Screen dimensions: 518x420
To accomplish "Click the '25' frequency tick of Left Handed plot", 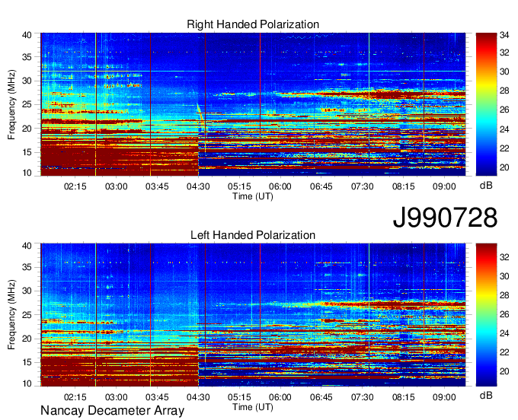I will point(27,315).
